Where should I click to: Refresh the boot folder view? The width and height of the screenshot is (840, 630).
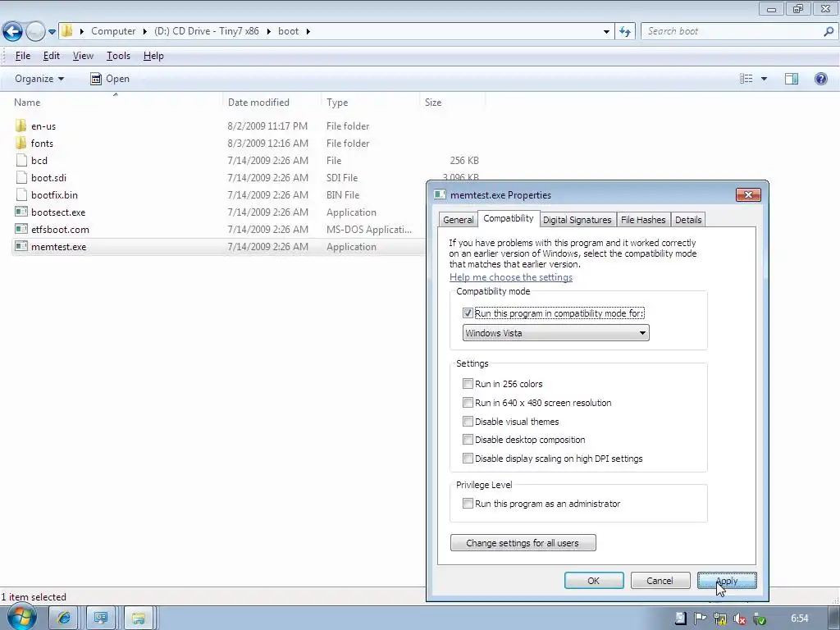624,32
